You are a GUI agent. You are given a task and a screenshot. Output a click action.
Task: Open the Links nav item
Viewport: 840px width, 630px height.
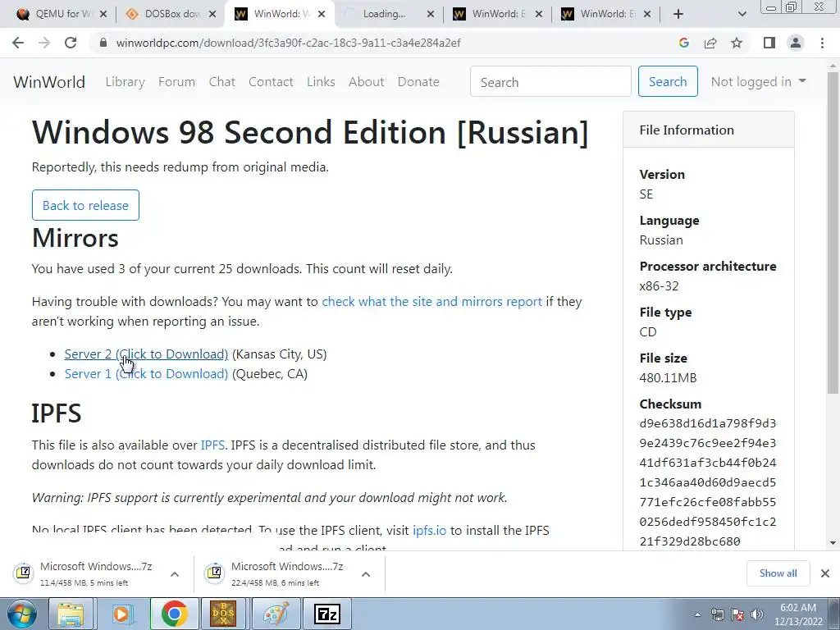point(321,82)
